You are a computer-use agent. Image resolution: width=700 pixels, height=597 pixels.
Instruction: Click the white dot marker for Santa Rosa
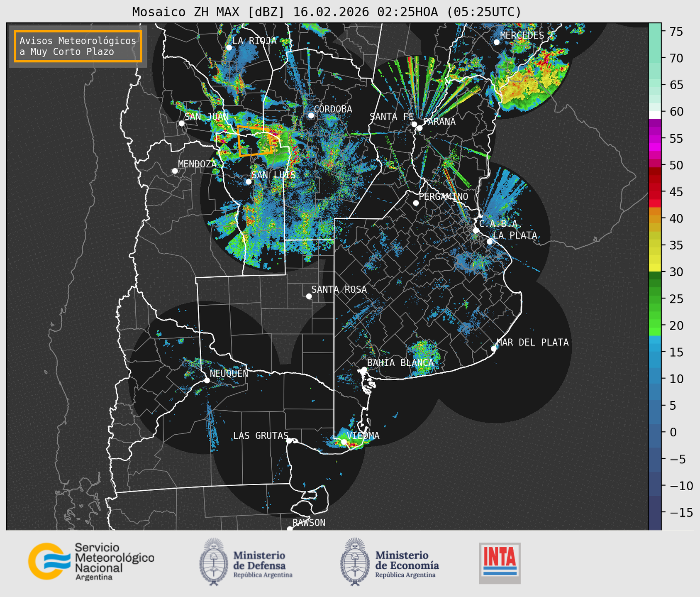(x=309, y=296)
